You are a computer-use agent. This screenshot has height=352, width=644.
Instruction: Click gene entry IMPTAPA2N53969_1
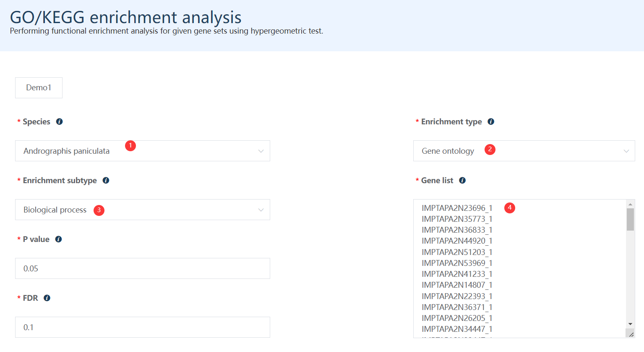pyautogui.click(x=457, y=263)
